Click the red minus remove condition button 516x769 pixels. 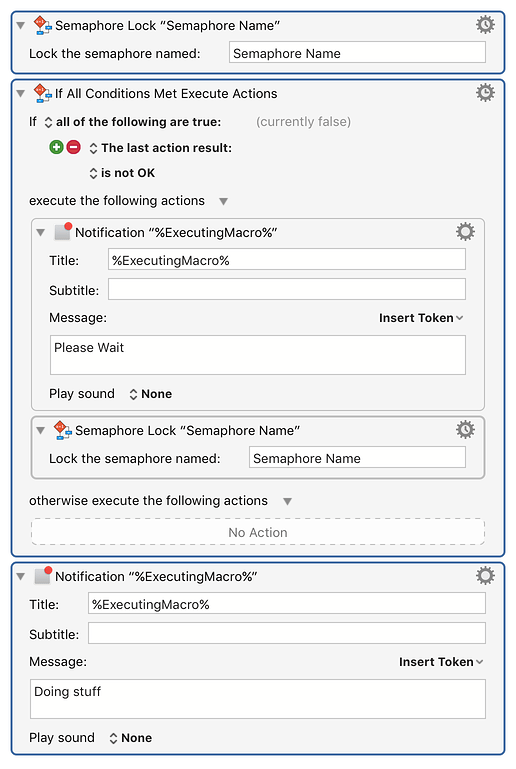(74, 147)
